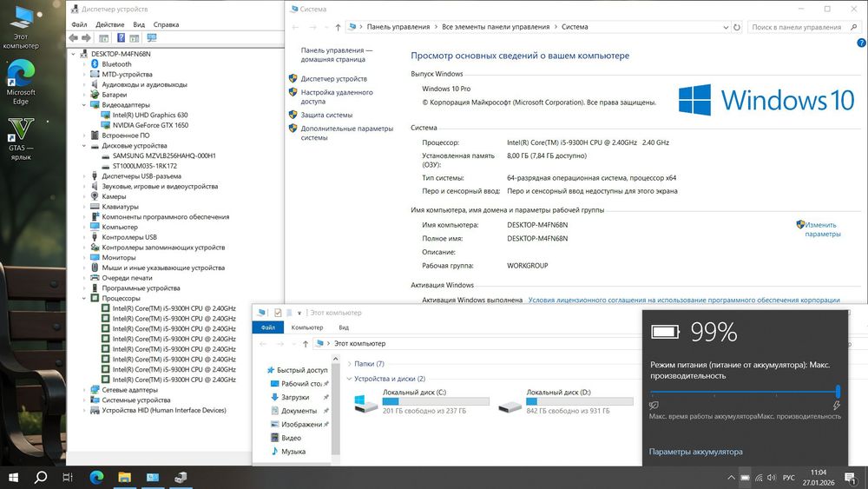The image size is (868, 489).
Task: Collapse the Процессоры category
Action: tap(84, 298)
